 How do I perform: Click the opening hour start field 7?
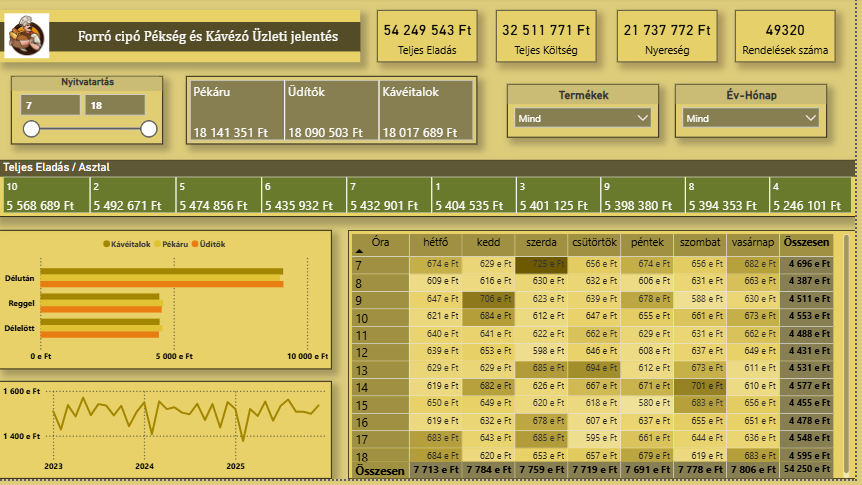point(51,105)
